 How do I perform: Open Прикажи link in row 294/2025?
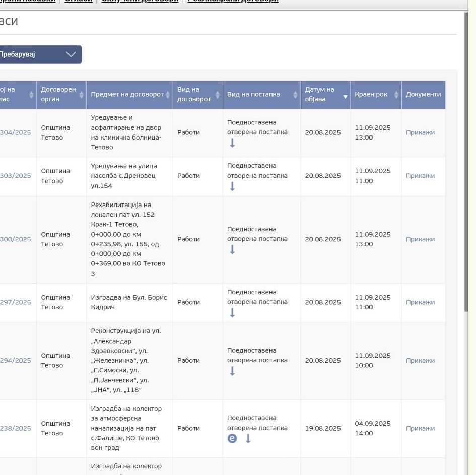click(420, 361)
